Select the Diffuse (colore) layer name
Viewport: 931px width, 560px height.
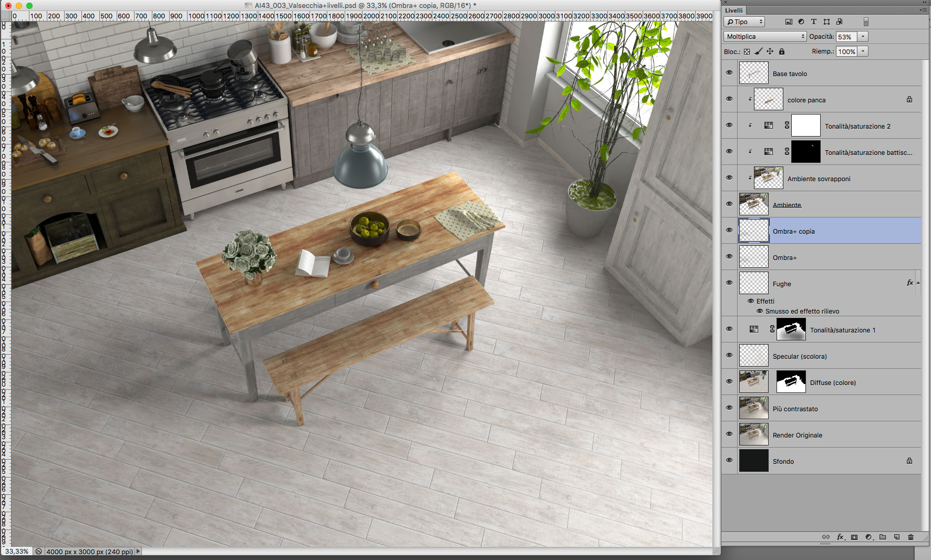(x=833, y=382)
